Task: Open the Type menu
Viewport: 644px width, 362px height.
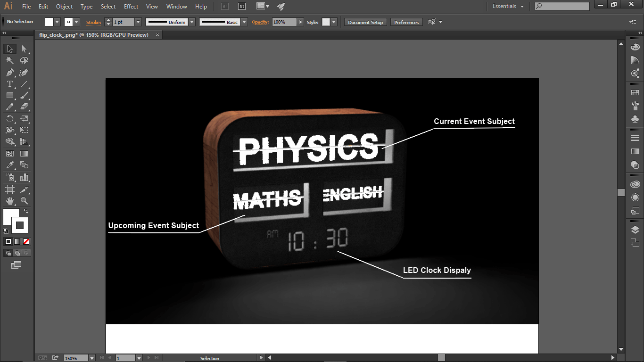Action: point(87,7)
